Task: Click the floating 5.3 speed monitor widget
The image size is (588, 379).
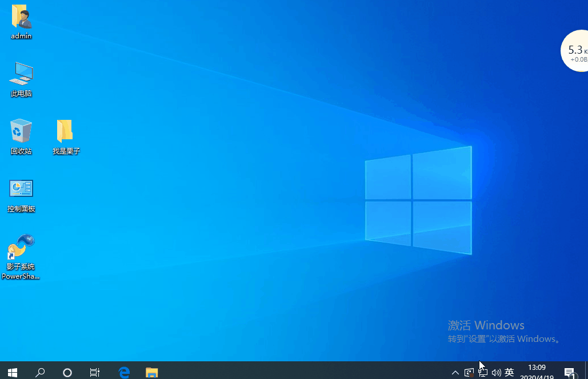Action: coord(575,51)
